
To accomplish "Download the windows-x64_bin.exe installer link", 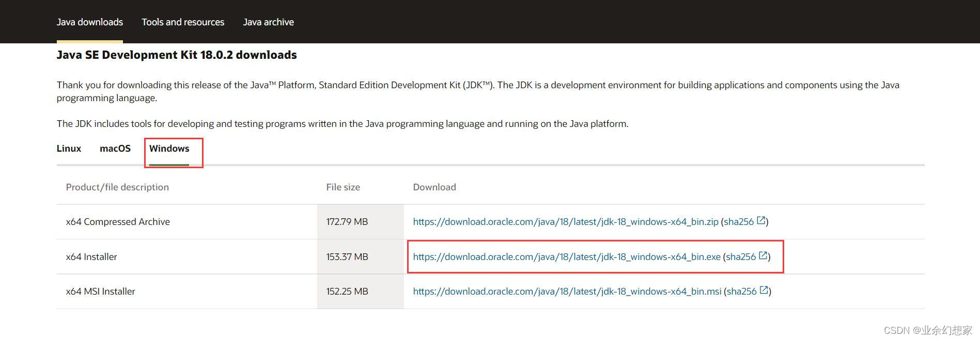I will tap(567, 257).
